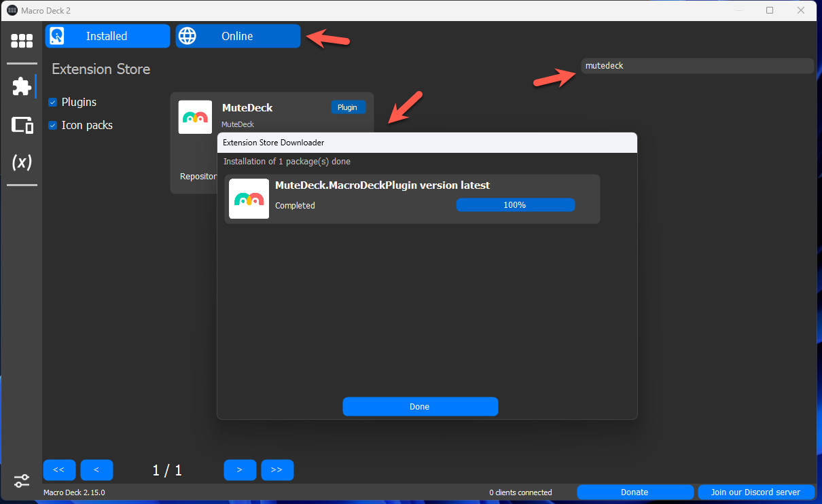The height and width of the screenshot is (504, 822).
Task: Open the settings sliders icon at bottom-left
Action: (22, 481)
